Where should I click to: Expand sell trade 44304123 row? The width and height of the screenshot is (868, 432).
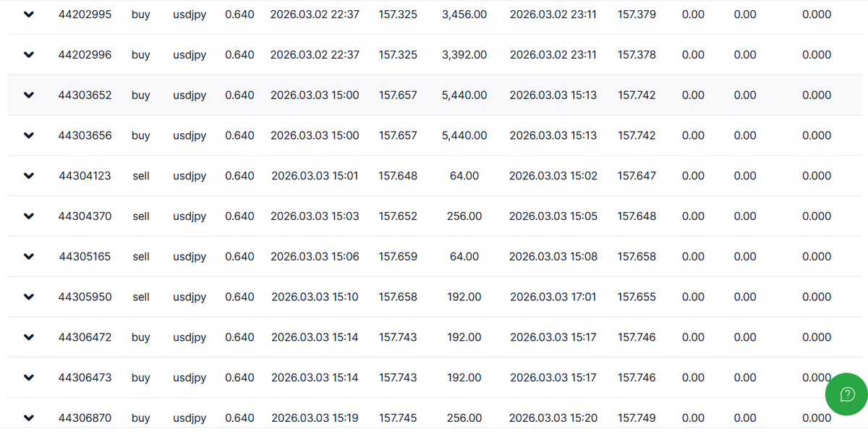tap(29, 176)
